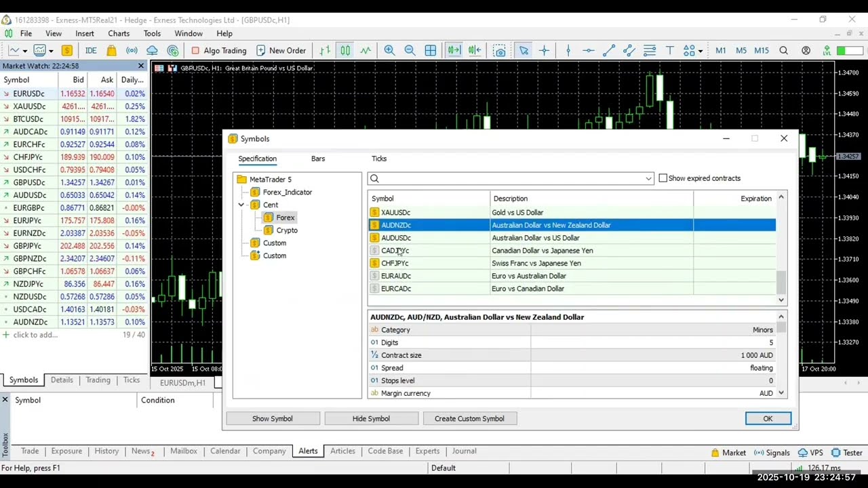Switch chart to candlesticks type
Viewport: 868px width, 488px height.
click(345, 51)
